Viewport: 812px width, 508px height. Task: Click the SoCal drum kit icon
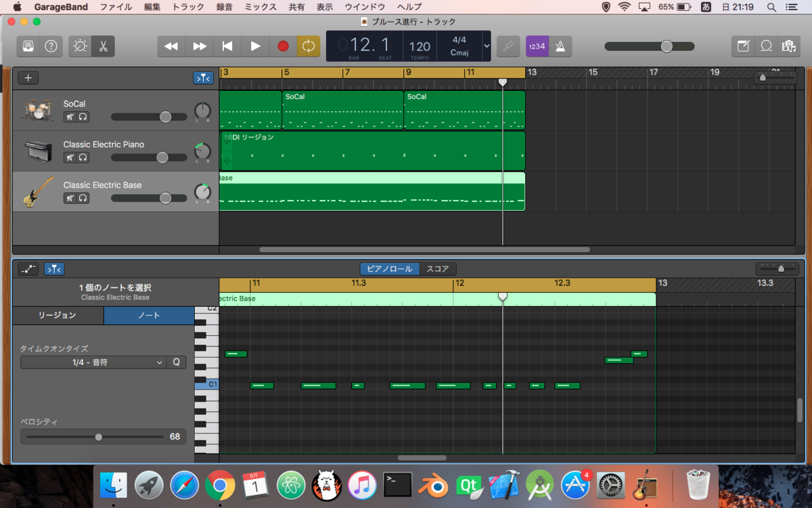click(x=38, y=110)
